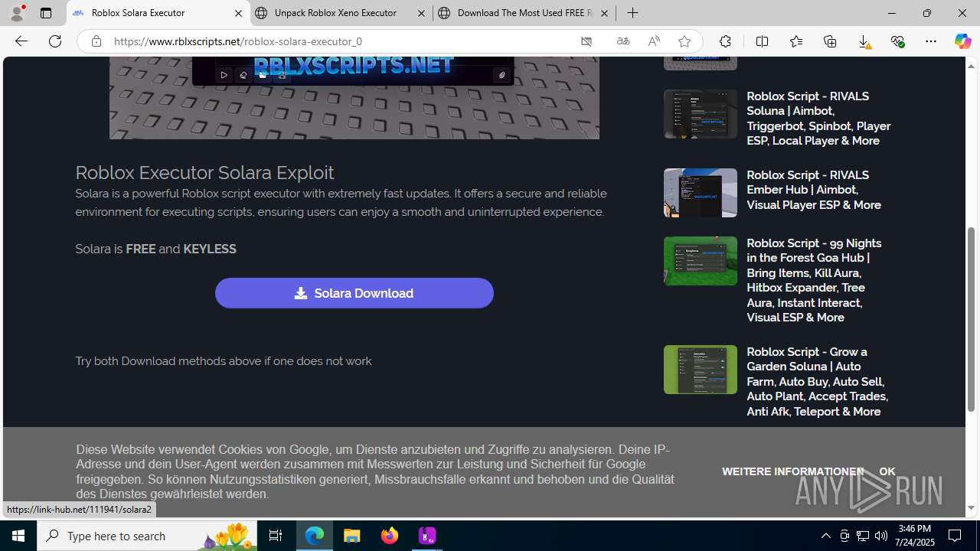This screenshot has width=980, height=551.
Task: Start Read aloud from address bar
Action: click(x=654, y=41)
